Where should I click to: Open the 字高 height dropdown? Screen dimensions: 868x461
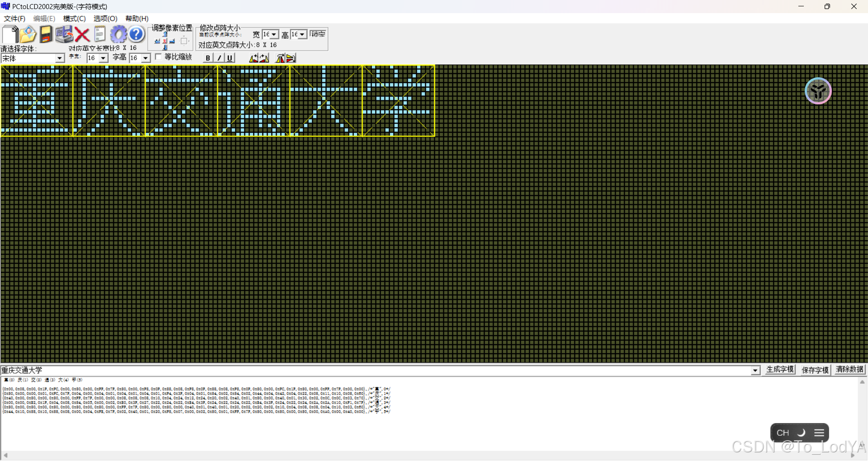pyautogui.click(x=146, y=58)
